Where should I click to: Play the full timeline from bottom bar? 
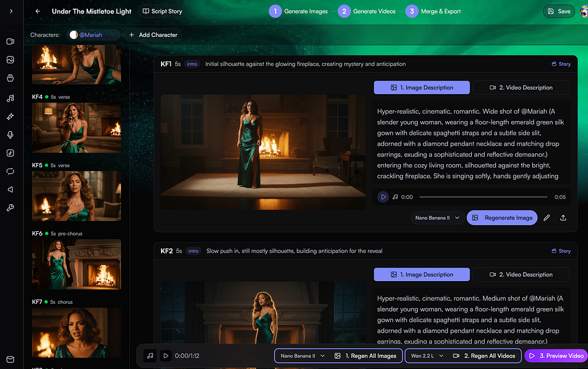click(165, 355)
